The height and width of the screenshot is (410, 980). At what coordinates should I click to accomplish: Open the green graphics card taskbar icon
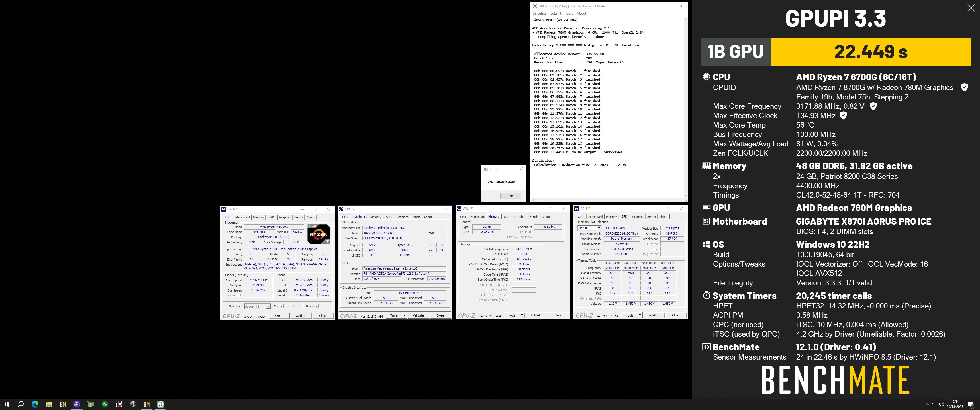tap(91, 404)
